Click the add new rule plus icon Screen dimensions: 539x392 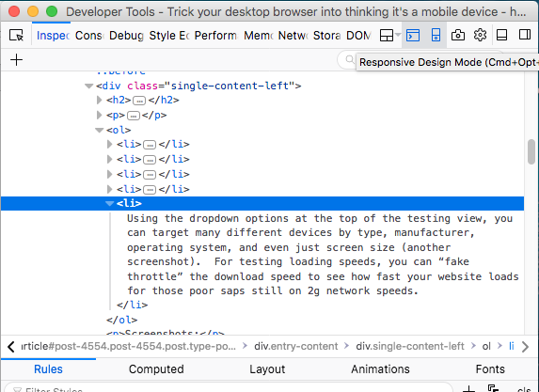coord(468,389)
